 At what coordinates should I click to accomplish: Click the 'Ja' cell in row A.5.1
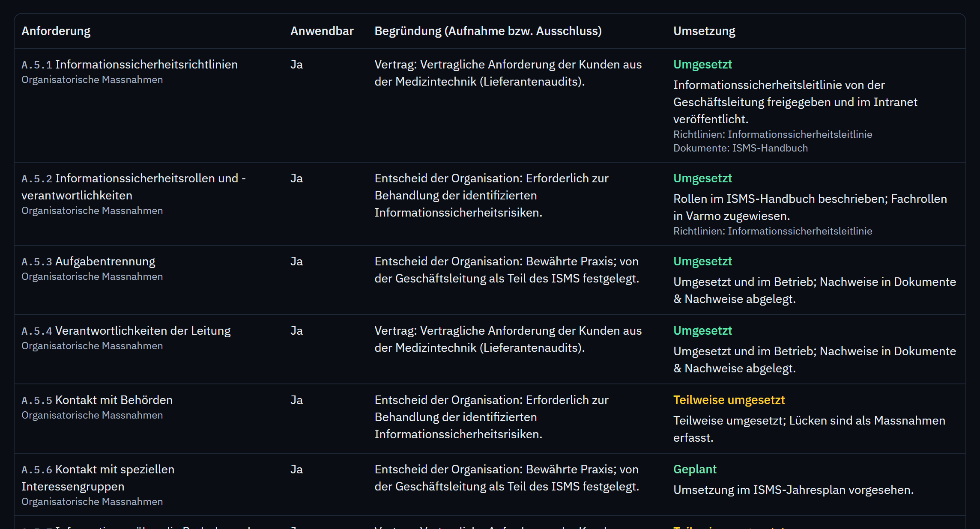[x=296, y=65]
